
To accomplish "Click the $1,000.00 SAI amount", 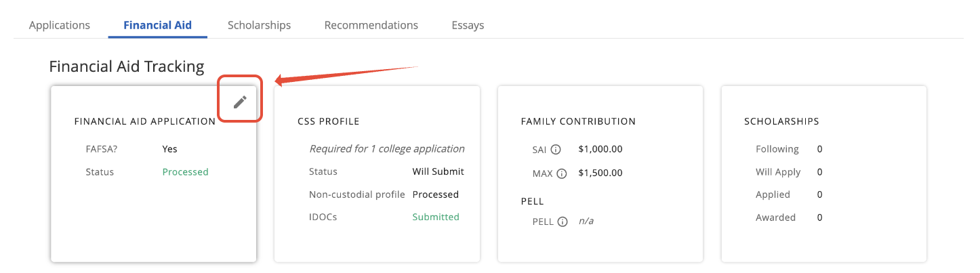I will click(x=600, y=149).
